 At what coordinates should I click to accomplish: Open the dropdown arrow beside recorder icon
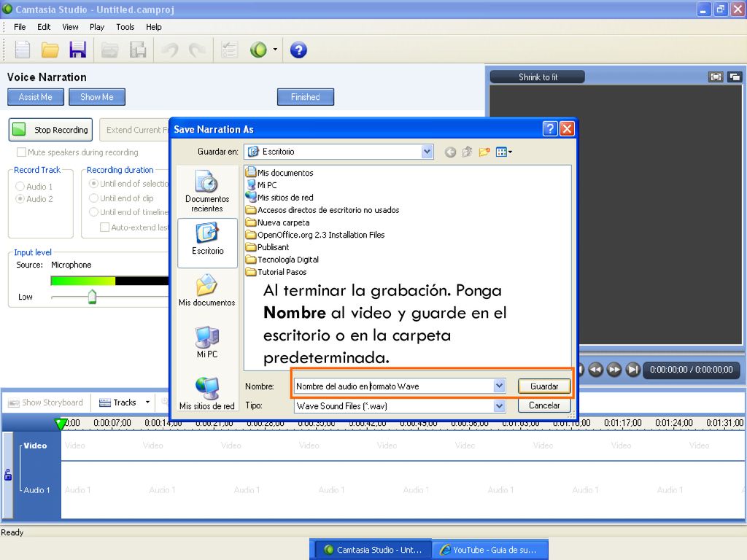point(275,50)
